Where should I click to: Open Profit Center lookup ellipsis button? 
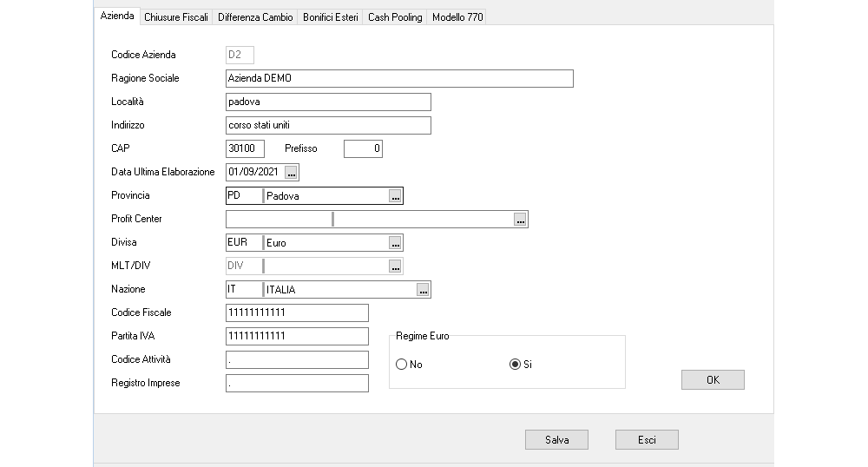520,220
